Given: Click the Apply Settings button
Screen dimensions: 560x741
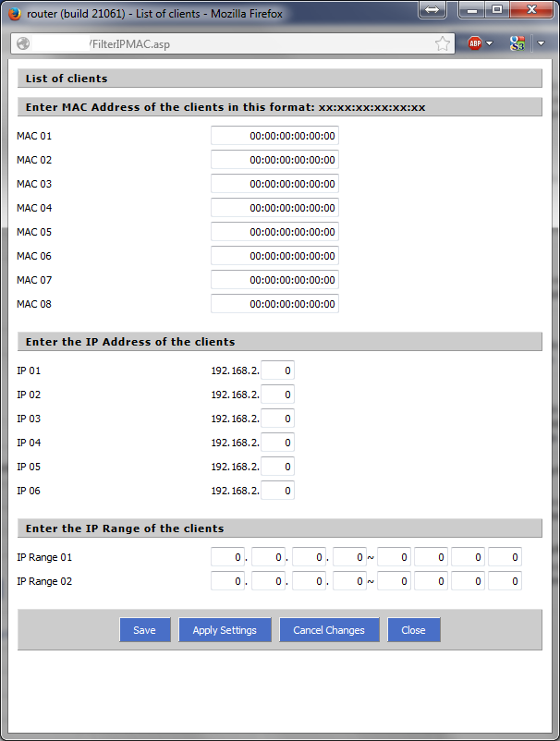Looking at the screenshot, I should (225, 630).
